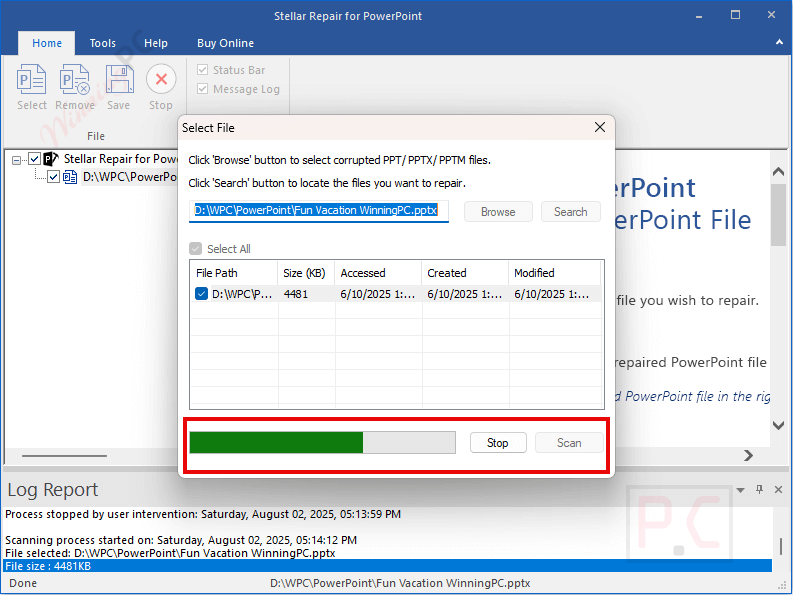The height and width of the screenshot is (595, 793).
Task: Click the file icon beside D:\WPC\PowerPo tree item
Action: coord(70,177)
